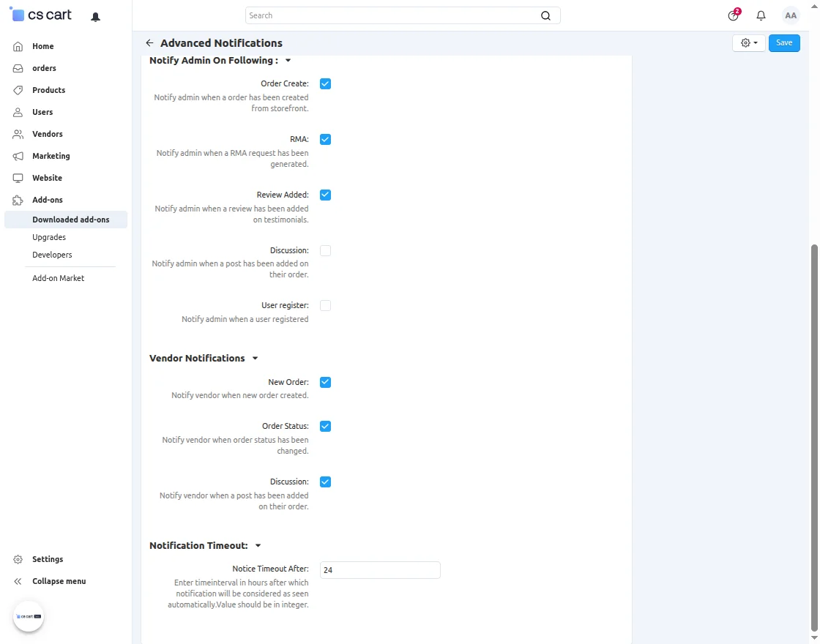The width and height of the screenshot is (820, 644).
Task: Open Users menu item
Action: pyautogui.click(x=42, y=113)
